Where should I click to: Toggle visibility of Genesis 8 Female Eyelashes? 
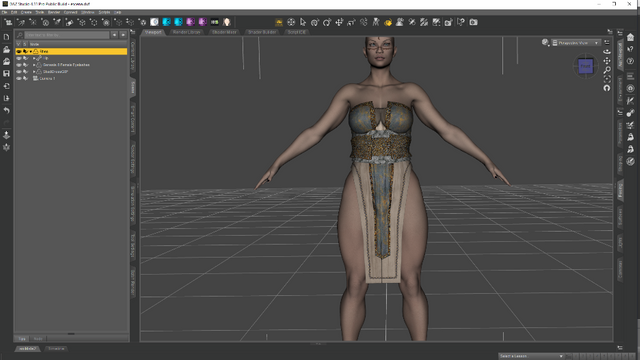pos(19,65)
